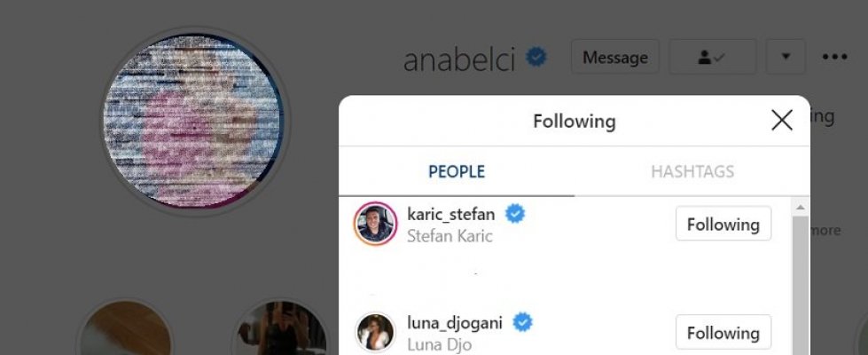Viewport: 868px width, 355px height.
Task: Click the Following list scrollbar thumb
Action: click(x=800, y=284)
